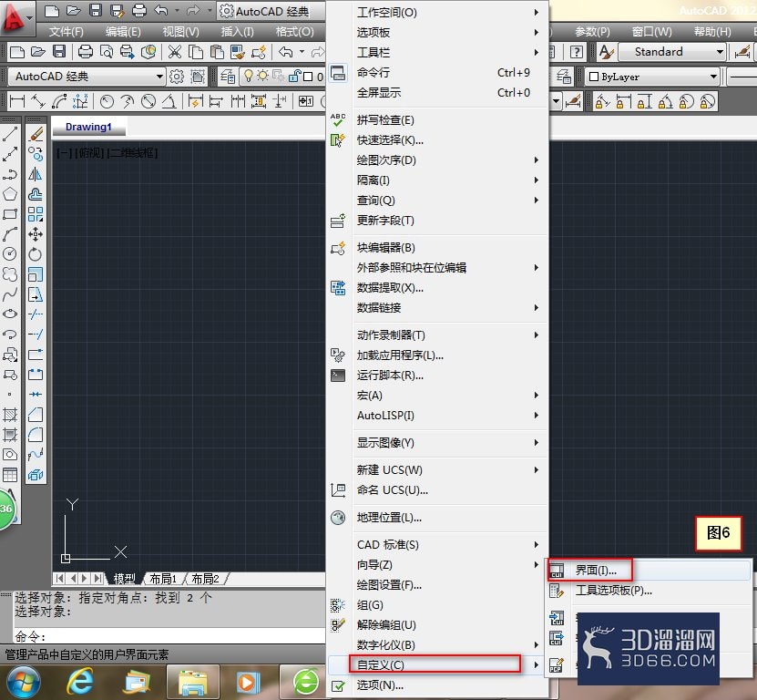
Task: Select the Polygon draw tool
Action: click(10, 194)
